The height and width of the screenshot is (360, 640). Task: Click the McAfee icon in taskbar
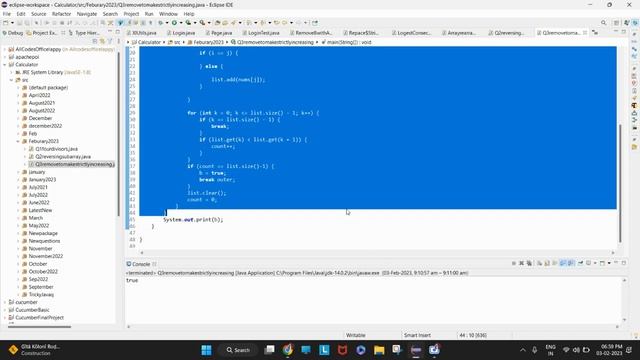coord(342,350)
